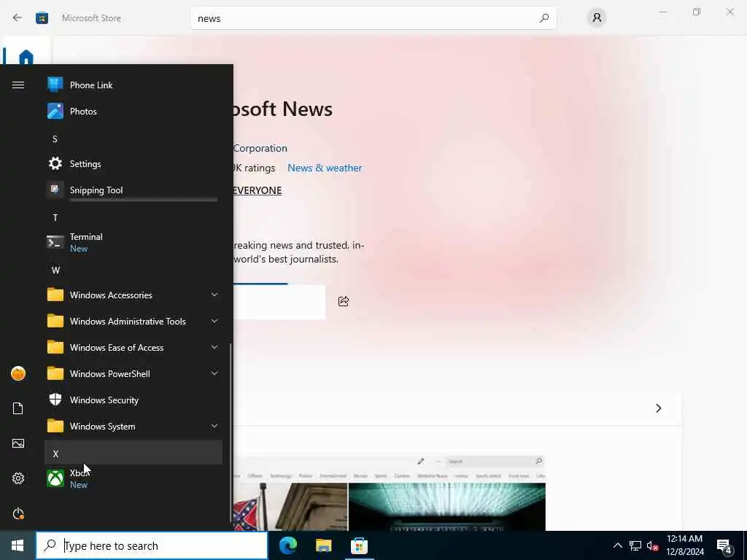
Task: Jump via the X letter header
Action: [133, 452]
